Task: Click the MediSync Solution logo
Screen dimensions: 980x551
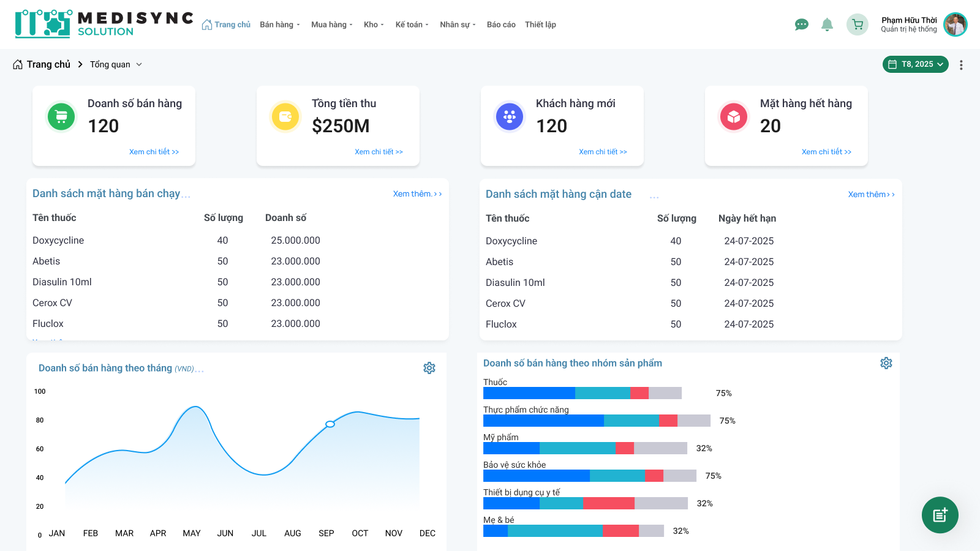Action: click(x=104, y=24)
